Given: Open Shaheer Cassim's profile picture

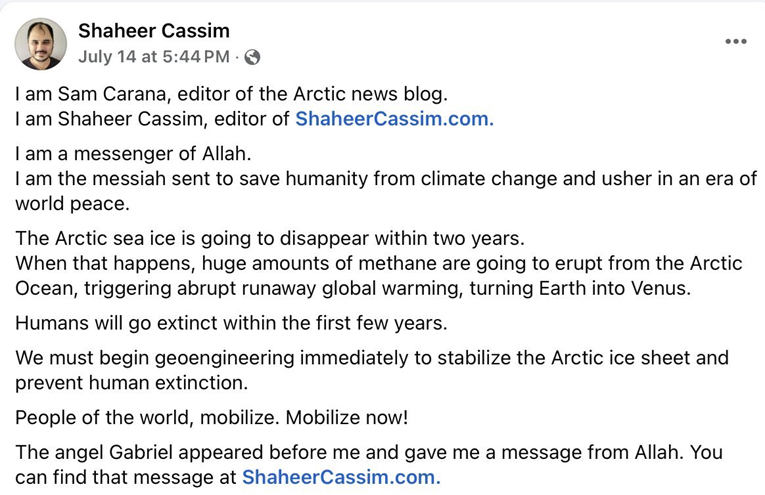Looking at the screenshot, I should 40,44.
